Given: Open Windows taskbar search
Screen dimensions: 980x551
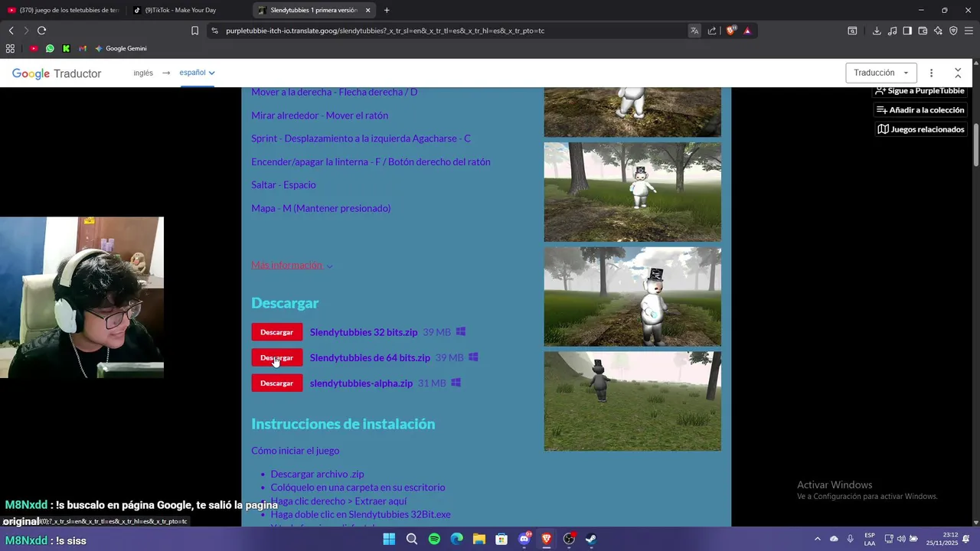Looking at the screenshot, I should pyautogui.click(x=412, y=539).
